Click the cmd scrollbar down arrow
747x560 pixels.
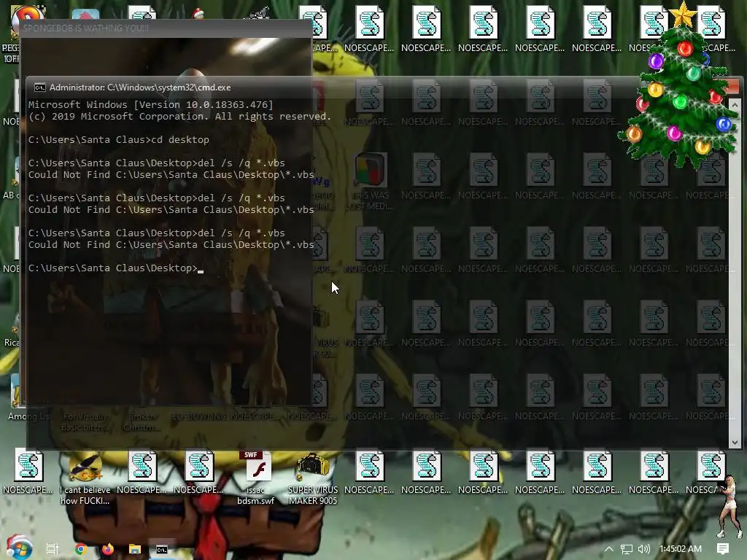click(x=734, y=443)
